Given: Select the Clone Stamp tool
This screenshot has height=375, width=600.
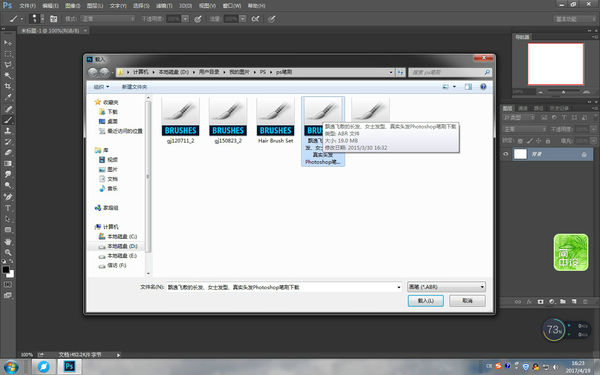Looking at the screenshot, I should click(x=8, y=131).
